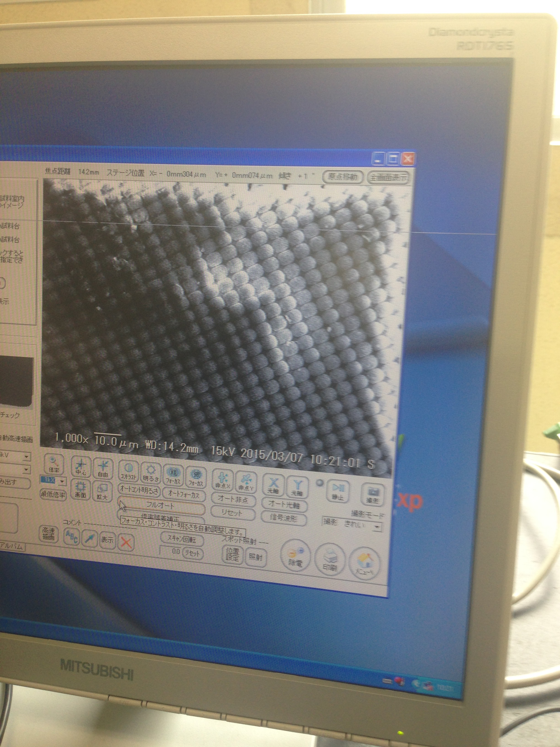Click the 最低倍率 minimum magnification button
Screen dimensions: 560x747
pos(53,494)
